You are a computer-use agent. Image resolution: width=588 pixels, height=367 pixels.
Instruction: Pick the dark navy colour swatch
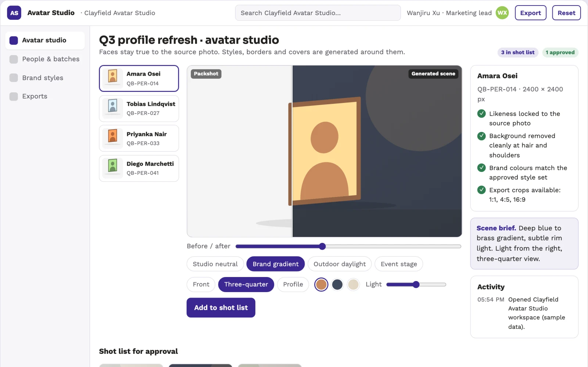(x=337, y=284)
